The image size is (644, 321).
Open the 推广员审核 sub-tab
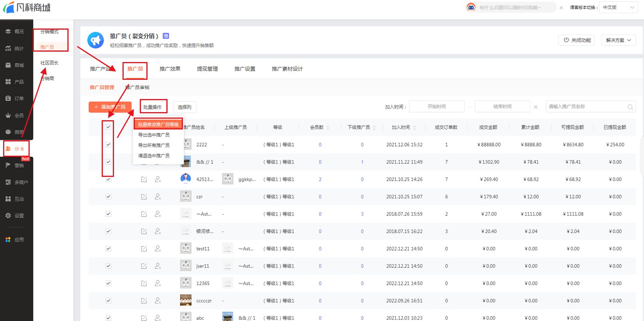tap(138, 87)
